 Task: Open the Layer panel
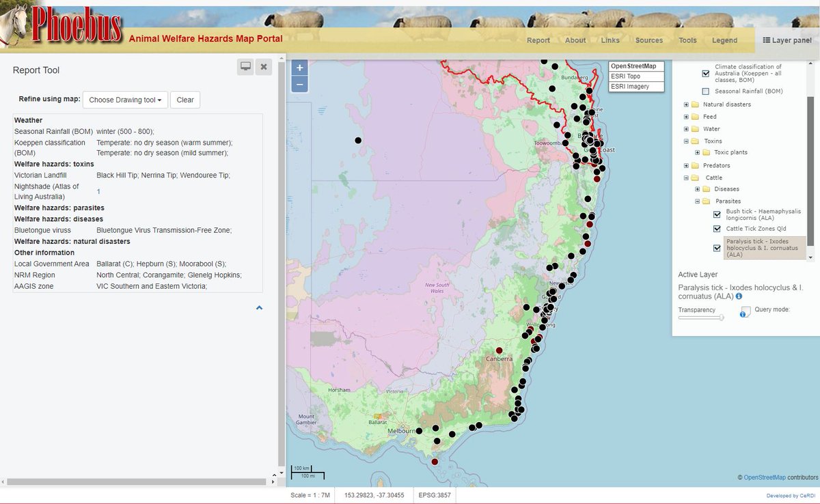(x=787, y=40)
